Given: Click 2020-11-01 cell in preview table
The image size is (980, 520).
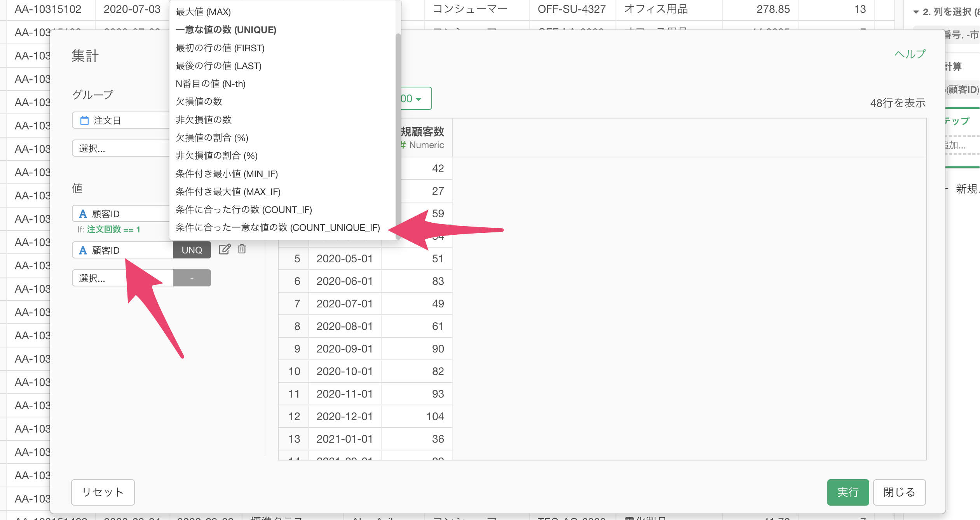Looking at the screenshot, I should click(x=345, y=394).
